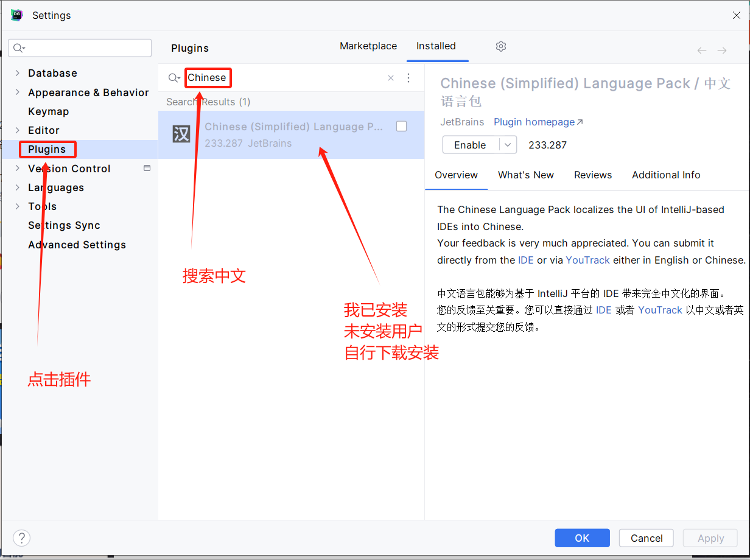Expand the Tools settings node
The width and height of the screenshot is (750, 560).
click(x=17, y=206)
